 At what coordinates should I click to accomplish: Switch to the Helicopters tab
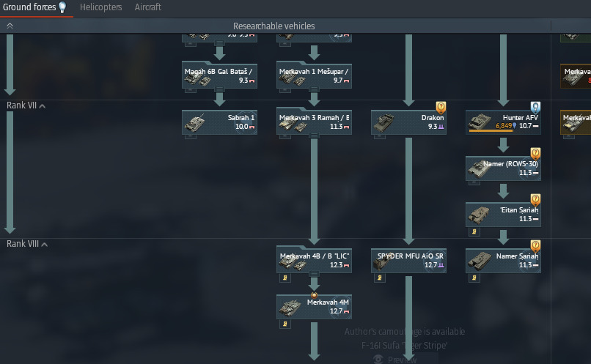100,7
